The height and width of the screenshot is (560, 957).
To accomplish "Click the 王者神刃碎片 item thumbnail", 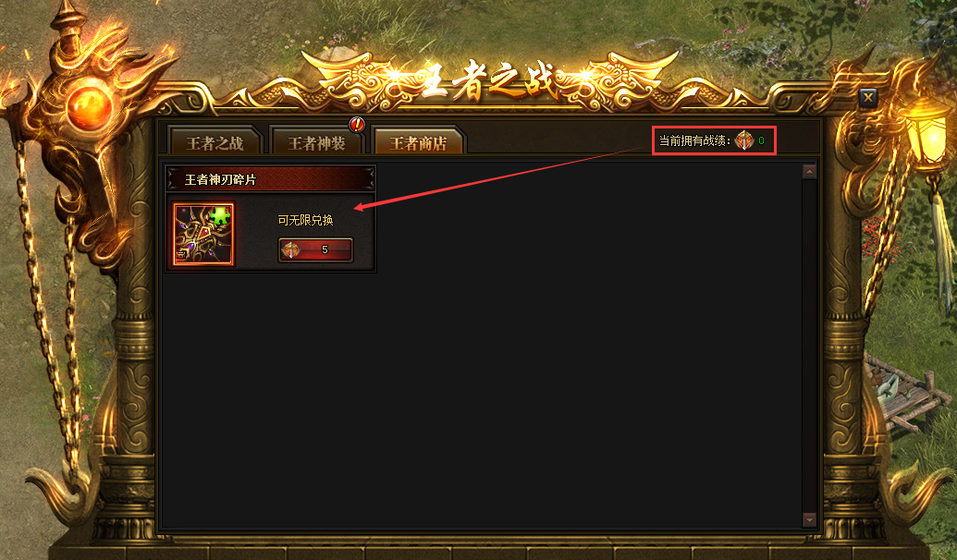I will click(x=203, y=235).
